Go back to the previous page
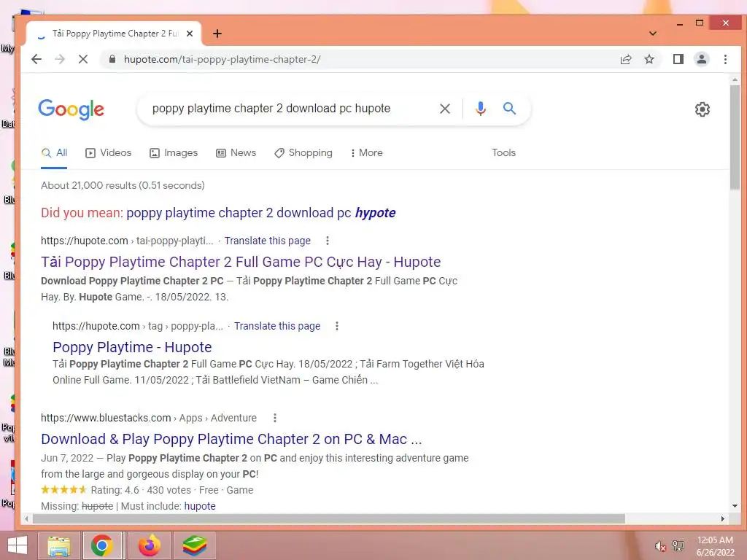Viewport: 747px width, 560px height. [36, 59]
